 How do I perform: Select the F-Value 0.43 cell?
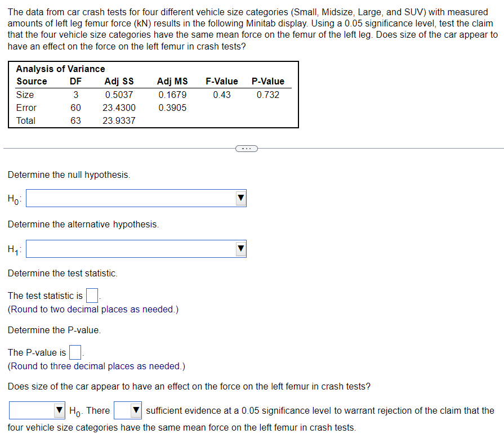tap(222, 95)
